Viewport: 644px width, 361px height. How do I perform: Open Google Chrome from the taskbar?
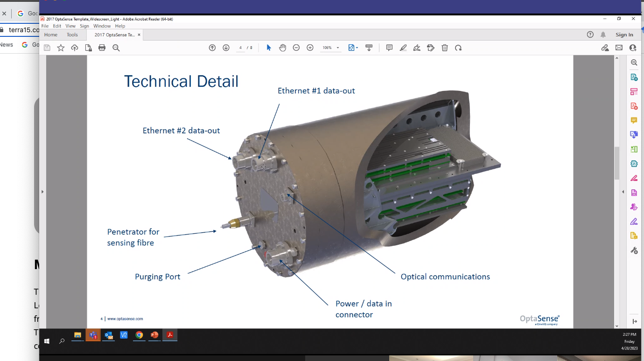[139, 335]
